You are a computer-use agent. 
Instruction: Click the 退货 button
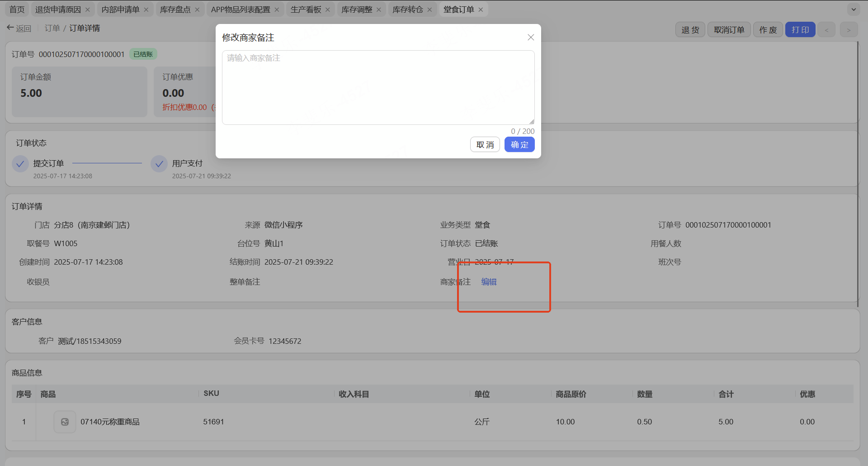tap(690, 30)
